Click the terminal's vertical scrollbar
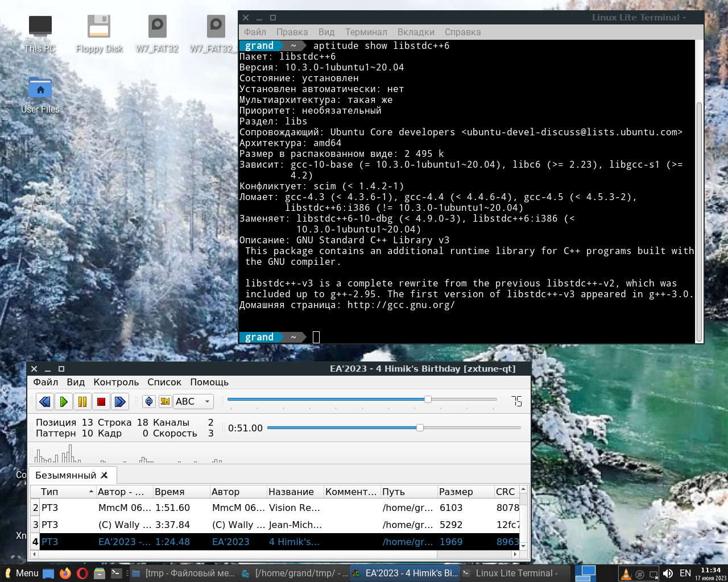Viewport: 728px width, 582px height. coord(700,222)
